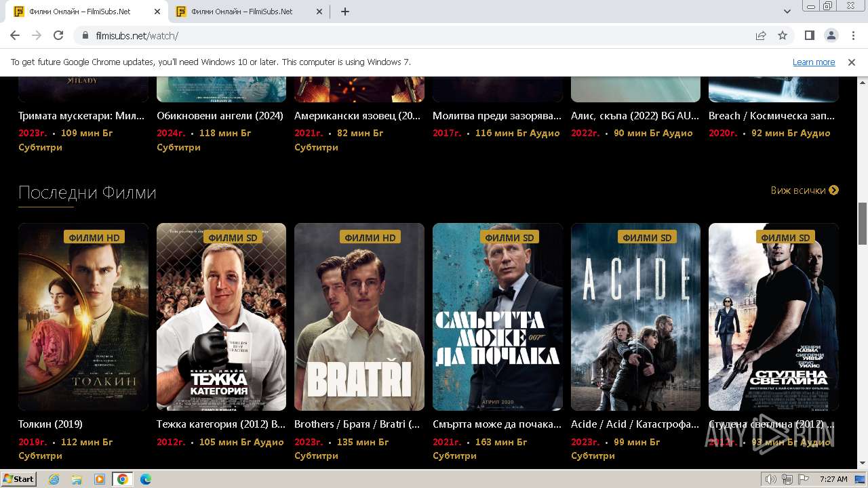The width and height of the screenshot is (868, 488).
Task: Open the Chrome three-dot menu
Action: point(852,35)
